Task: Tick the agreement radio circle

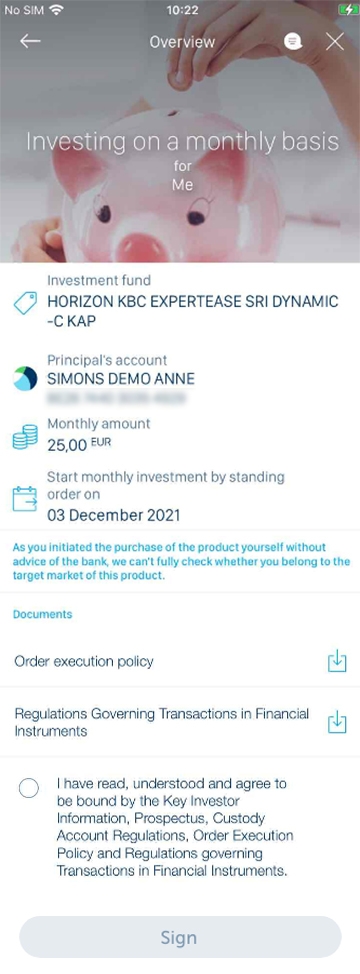Action: [29, 789]
